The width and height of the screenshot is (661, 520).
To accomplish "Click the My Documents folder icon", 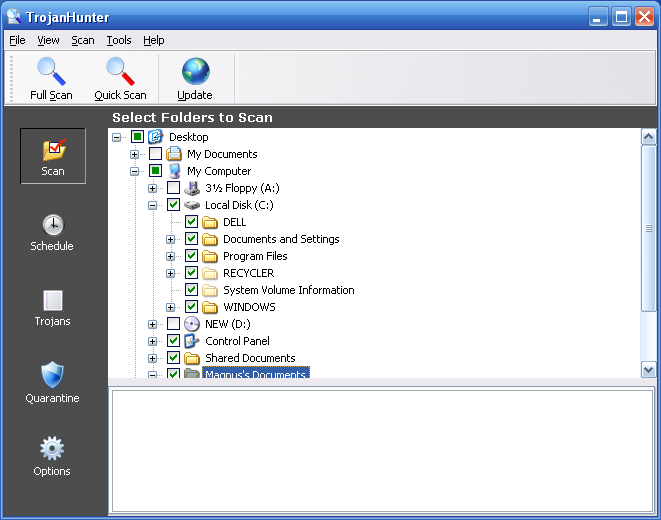I will coord(174,154).
